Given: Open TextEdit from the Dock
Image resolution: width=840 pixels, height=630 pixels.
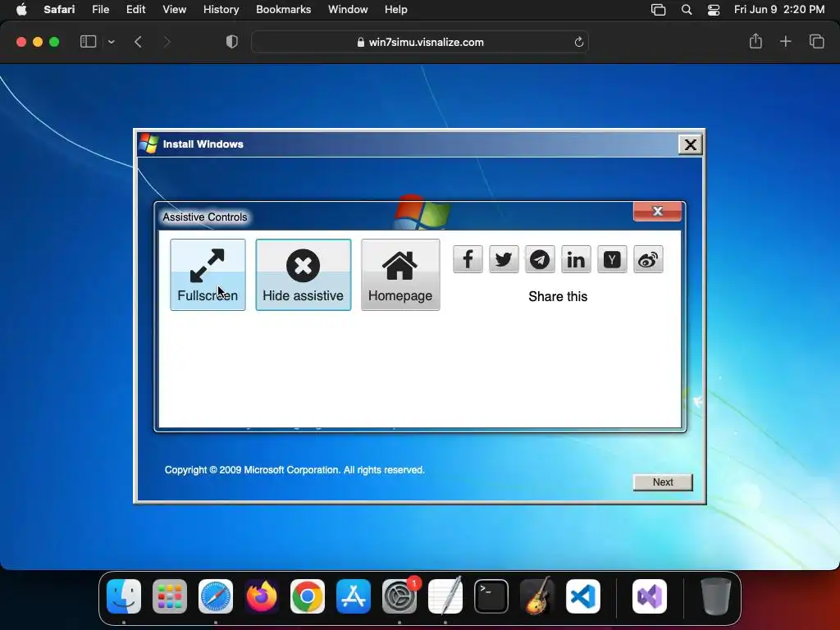Looking at the screenshot, I should pos(445,596).
